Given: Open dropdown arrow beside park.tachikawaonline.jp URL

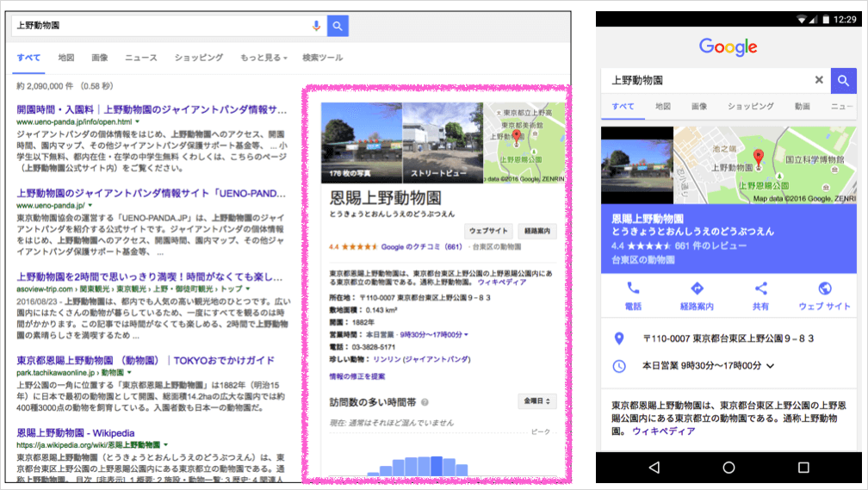Looking at the screenshot, I should pos(129,373).
